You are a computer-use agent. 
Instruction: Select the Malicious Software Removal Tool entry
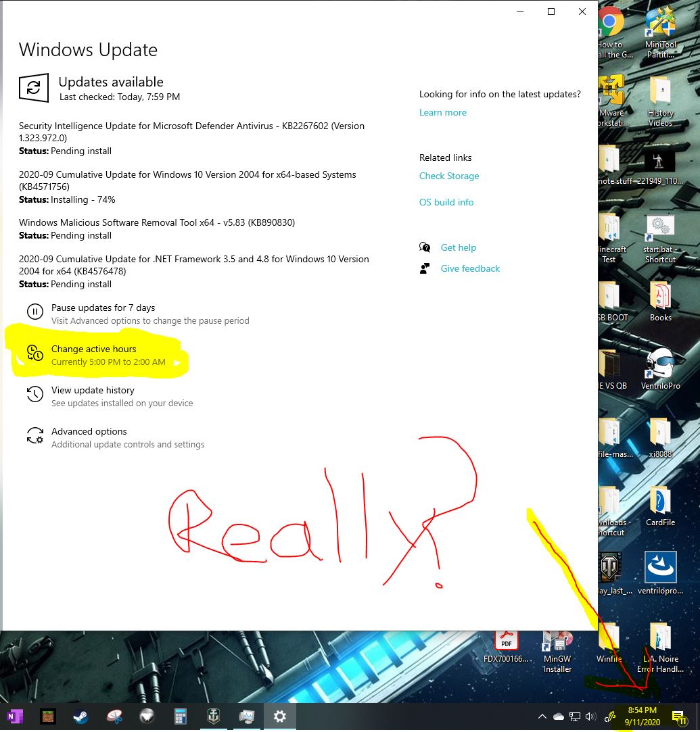[x=157, y=228]
